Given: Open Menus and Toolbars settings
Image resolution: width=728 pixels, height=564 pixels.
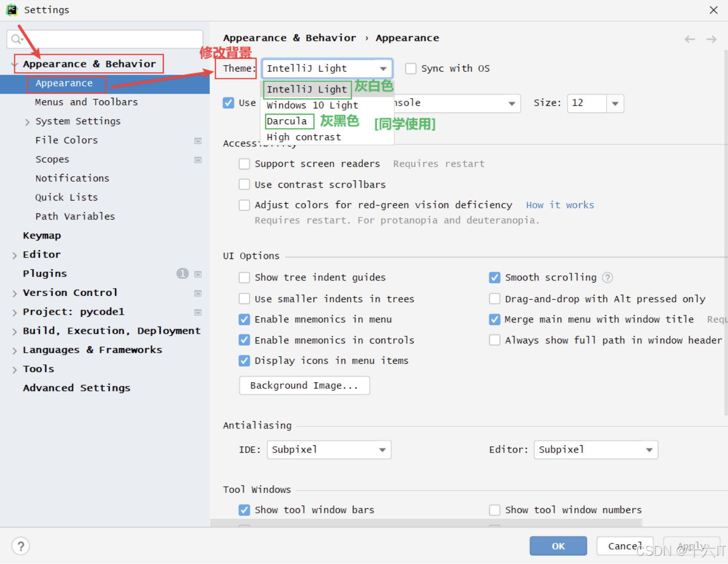Looking at the screenshot, I should [x=86, y=102].
